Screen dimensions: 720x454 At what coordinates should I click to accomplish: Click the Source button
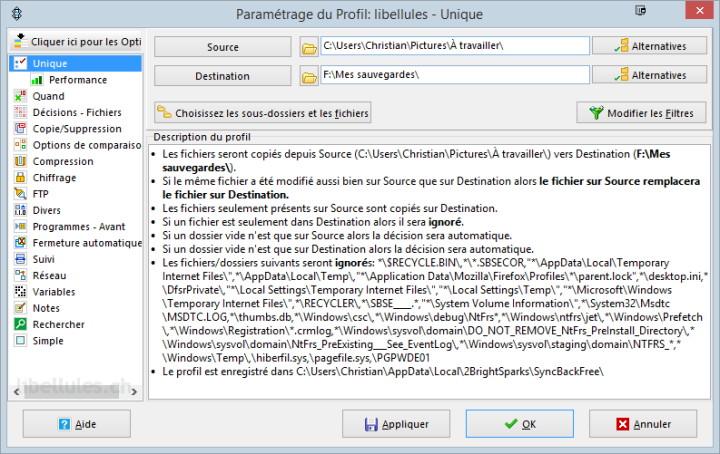coord(223,47)
